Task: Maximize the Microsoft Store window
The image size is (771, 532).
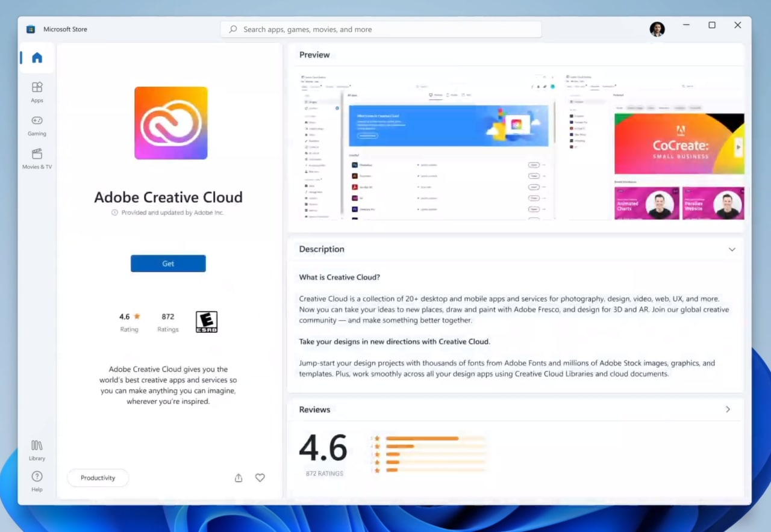Action: [712, 25]
